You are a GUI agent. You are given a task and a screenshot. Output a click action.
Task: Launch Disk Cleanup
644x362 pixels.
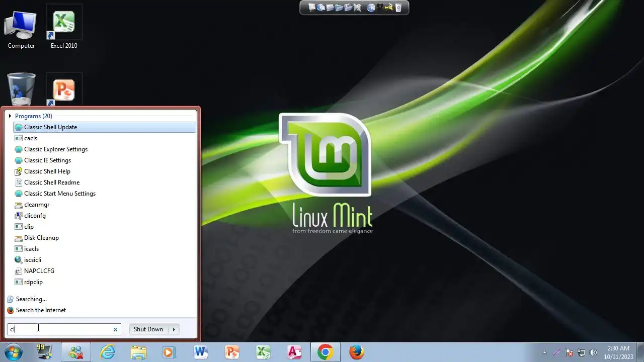coord(104,238)
